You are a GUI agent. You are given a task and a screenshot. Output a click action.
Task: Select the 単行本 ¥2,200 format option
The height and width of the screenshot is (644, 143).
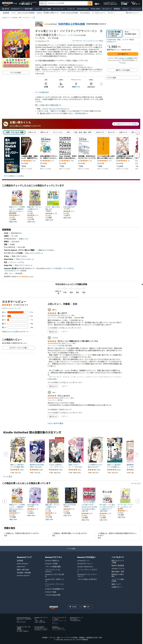coord(131,34)
